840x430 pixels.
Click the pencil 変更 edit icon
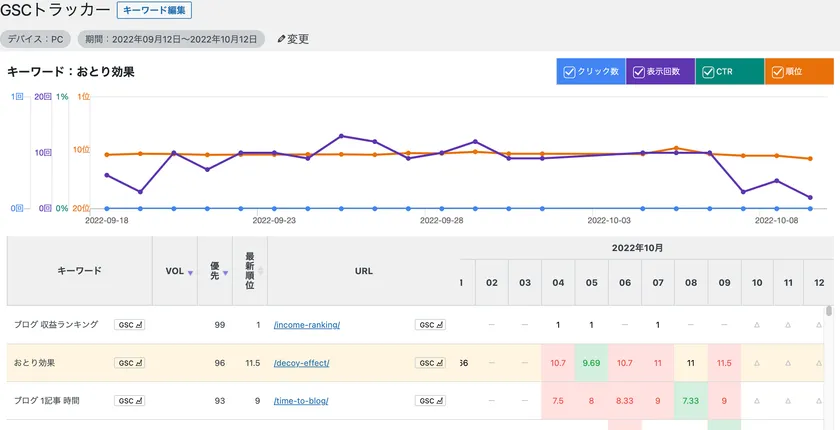[281, 39]
